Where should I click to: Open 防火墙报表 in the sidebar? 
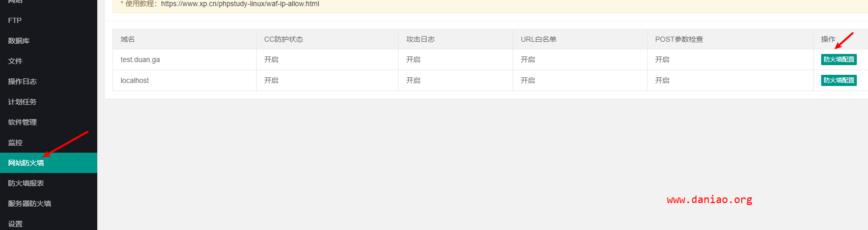point(48,183)
